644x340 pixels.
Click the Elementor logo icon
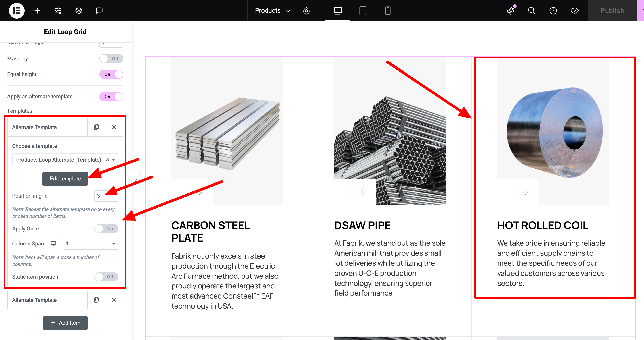click(x=17, y=10)
